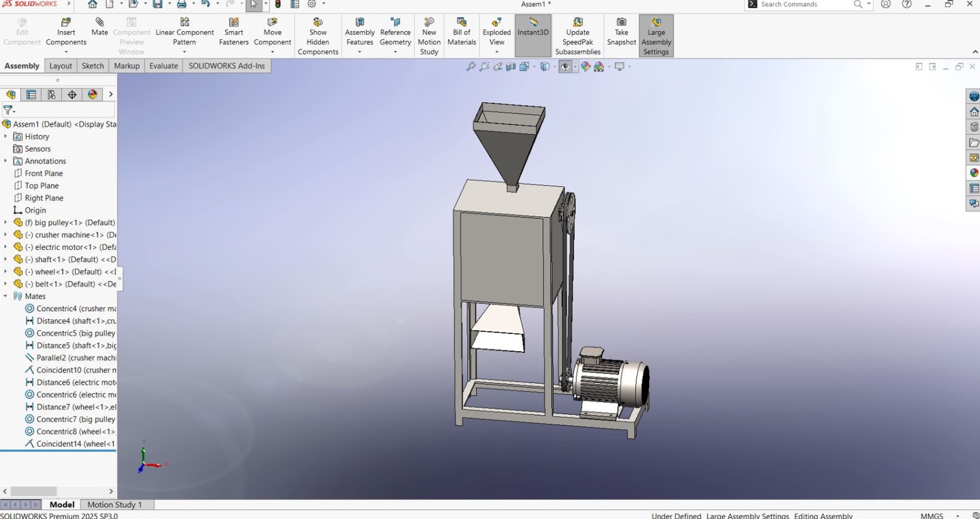The image size is (980, 519).
Task: Open Bill of Materials
Action: click(462, 32)
